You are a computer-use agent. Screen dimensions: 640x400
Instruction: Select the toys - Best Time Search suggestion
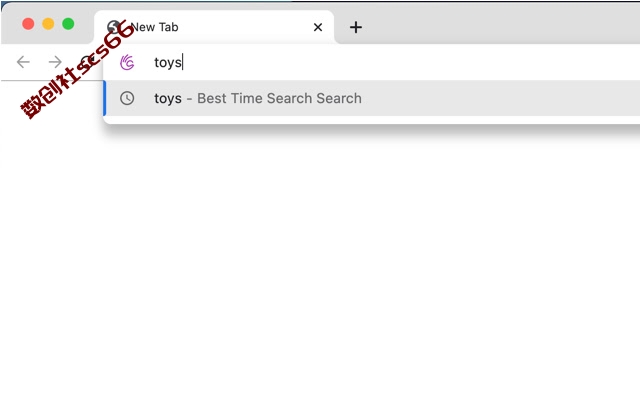[371, 98]
